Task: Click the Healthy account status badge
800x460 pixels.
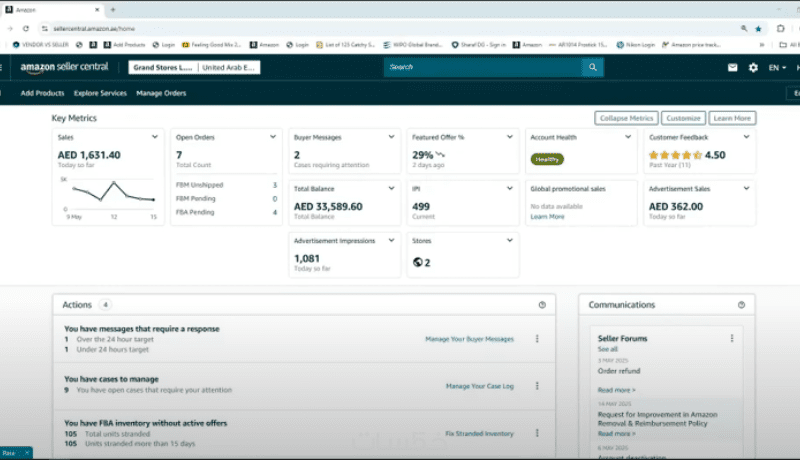Action: coord(547,160)
